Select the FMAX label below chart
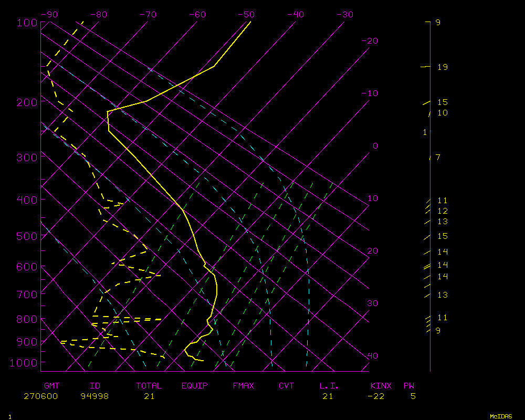 [x=244, y=386]
